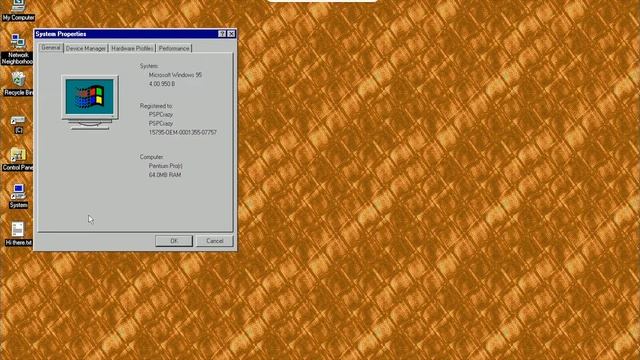Close the System Properties dialog
Screen dimensions: 640x360
click(x=231, y=34)
